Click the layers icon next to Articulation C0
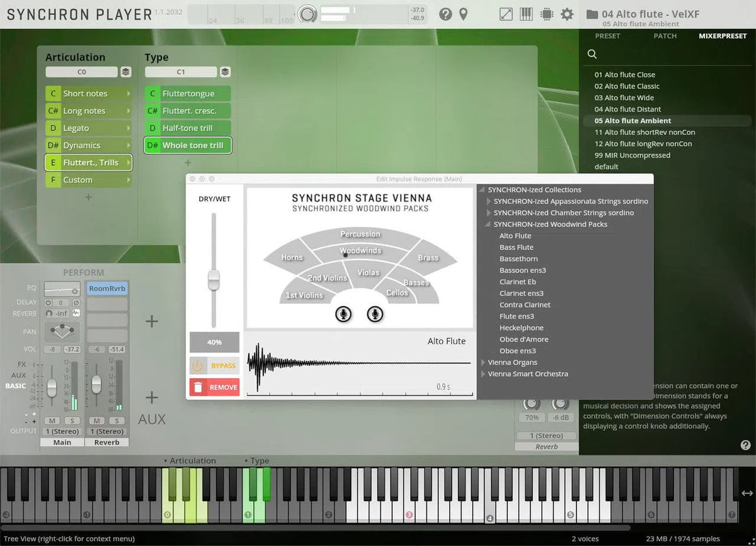Viewport: 756px width, 546px height. point(126,72)
